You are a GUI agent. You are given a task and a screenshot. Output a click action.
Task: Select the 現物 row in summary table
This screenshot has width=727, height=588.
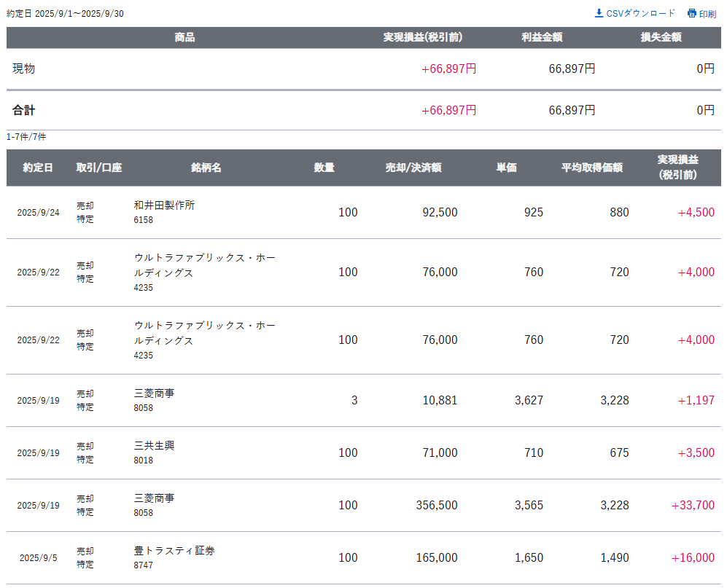(24, 68)
